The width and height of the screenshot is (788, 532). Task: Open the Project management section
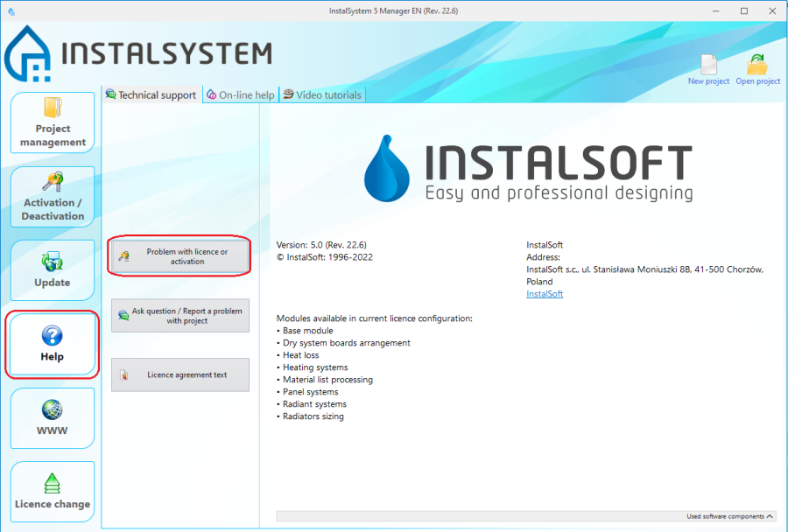click(x=53, y=122)
